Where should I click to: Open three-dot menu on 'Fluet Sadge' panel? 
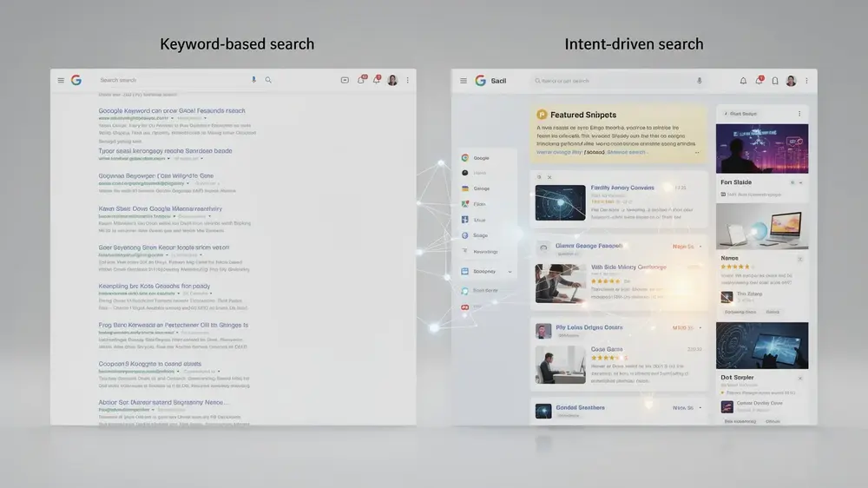[799, 114]
